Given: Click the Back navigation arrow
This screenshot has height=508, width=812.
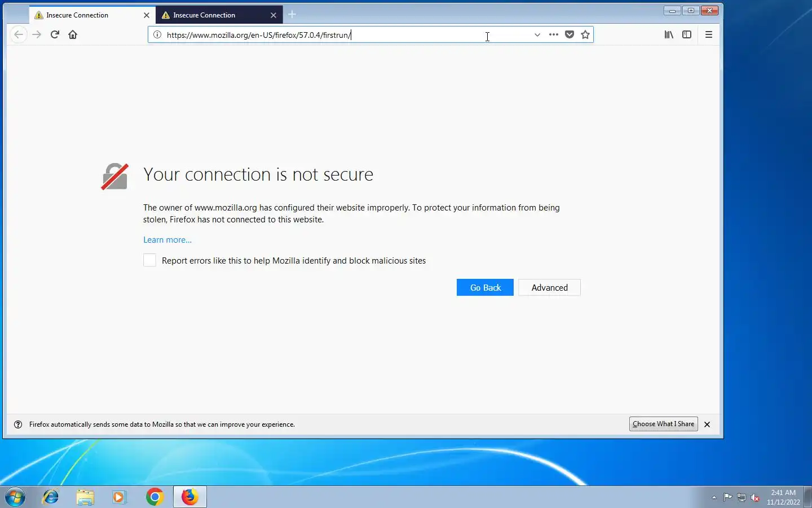Looking at the screenshot, I should click(x=19, y=34).
